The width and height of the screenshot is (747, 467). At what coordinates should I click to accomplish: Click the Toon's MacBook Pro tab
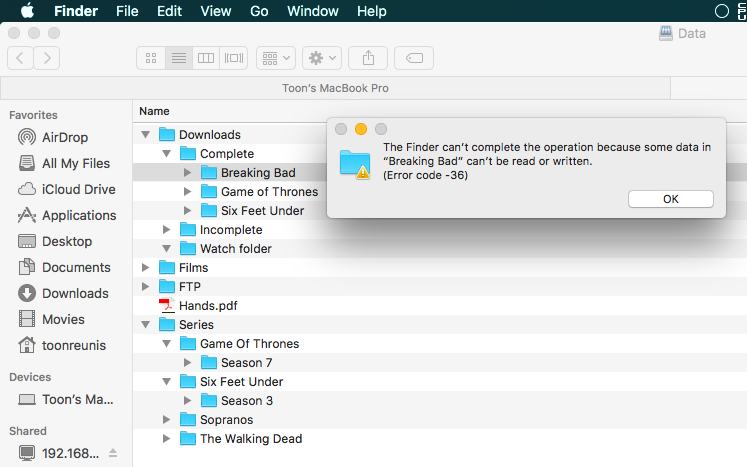[335, 88]
